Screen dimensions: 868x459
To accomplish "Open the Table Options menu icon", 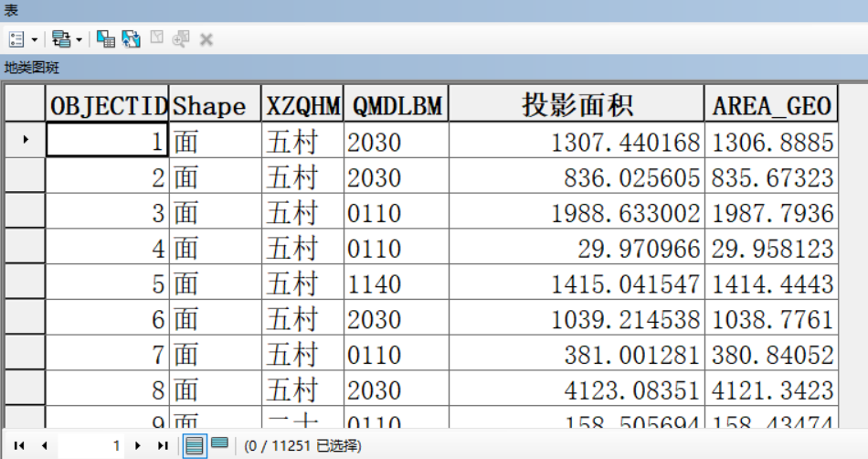I will (x=16, y=39).
